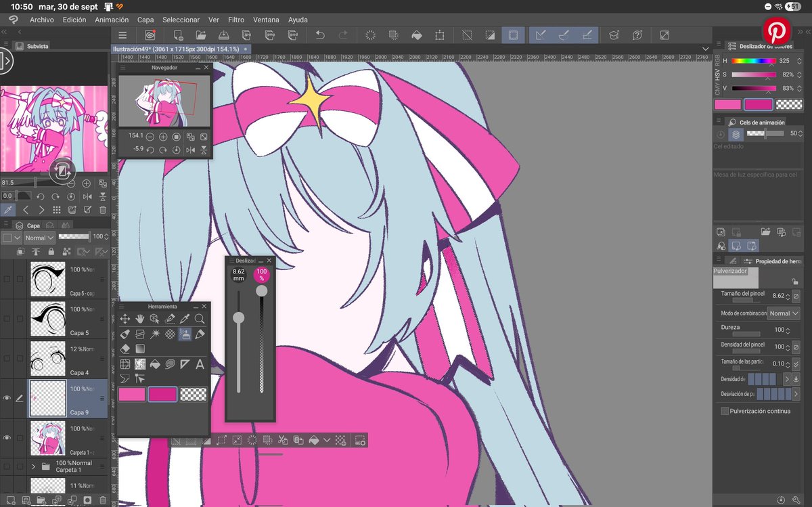
Task: Open the layer blending mode Normal dropdown
Action: [39, 238]
